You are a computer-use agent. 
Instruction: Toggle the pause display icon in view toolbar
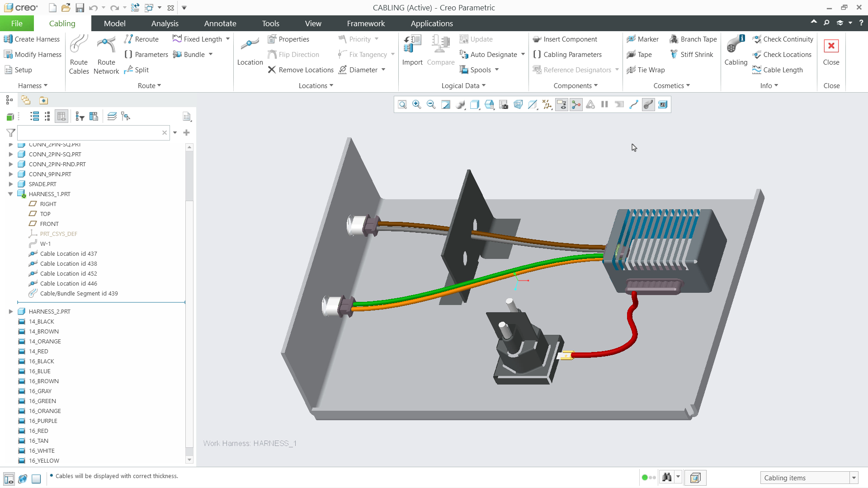click(605, 105)
